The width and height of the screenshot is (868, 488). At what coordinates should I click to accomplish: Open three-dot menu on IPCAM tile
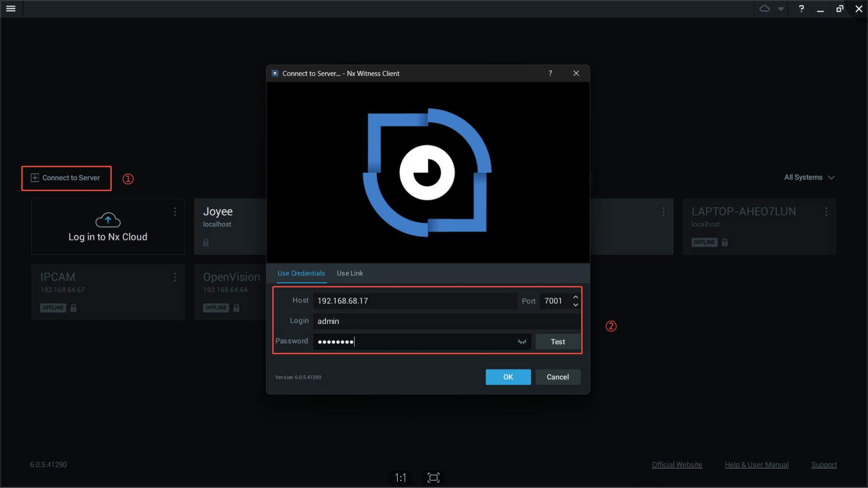click(x=175, y=277)
